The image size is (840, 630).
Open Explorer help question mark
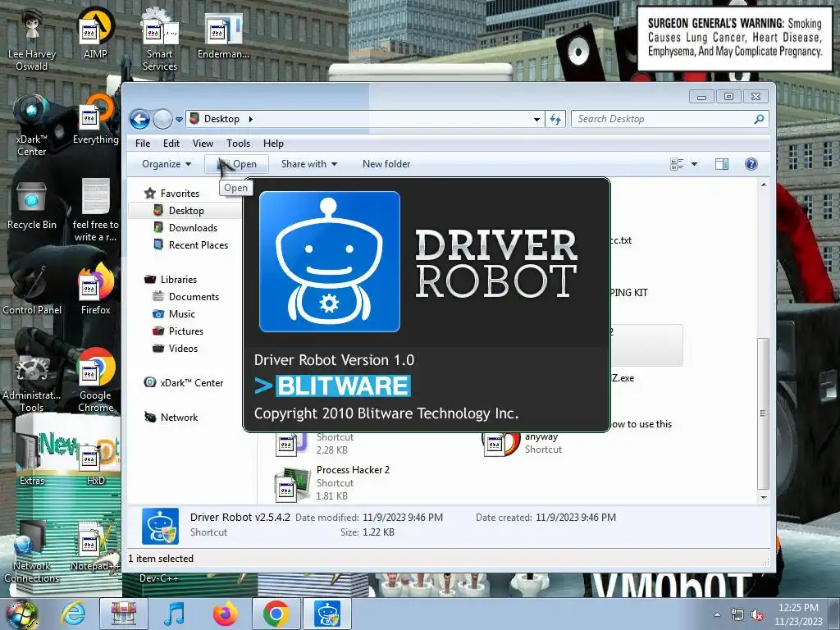751,164
